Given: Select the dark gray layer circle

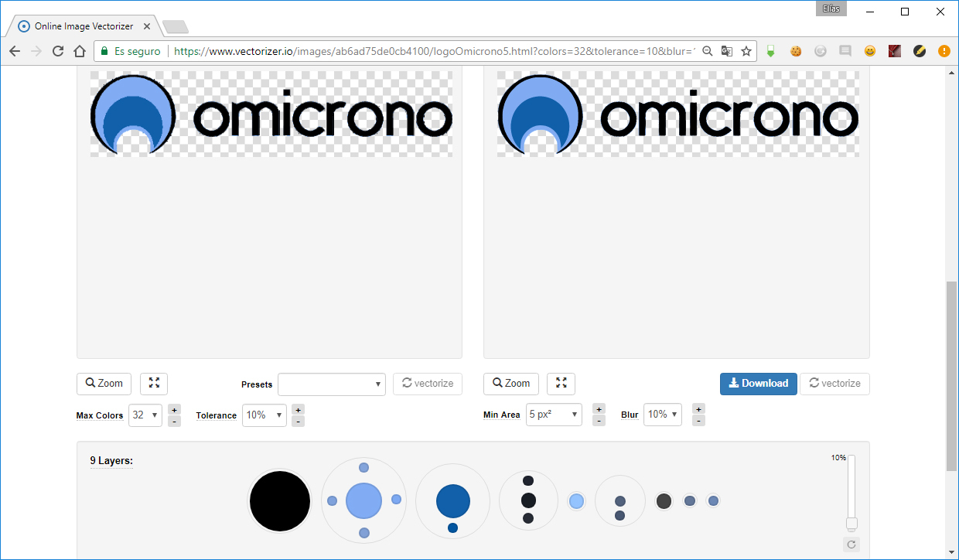Looking at the screenshot, I should pos(664,501).
